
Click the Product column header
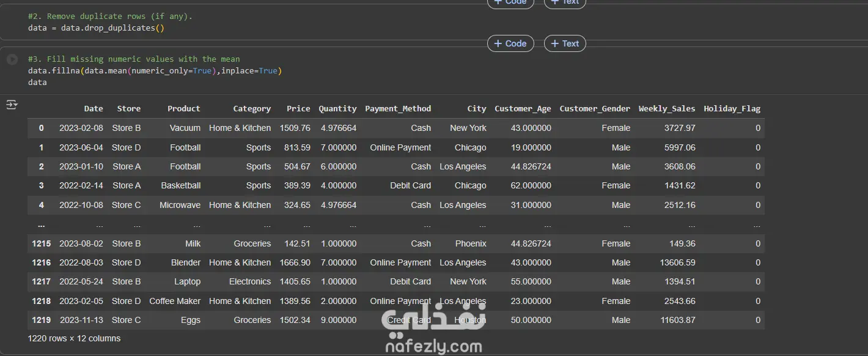184,109
